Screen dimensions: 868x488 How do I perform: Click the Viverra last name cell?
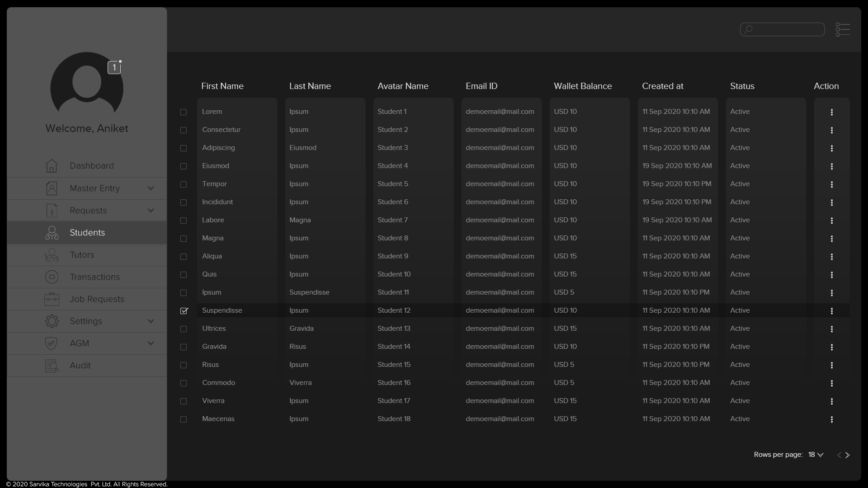[301, 383]
